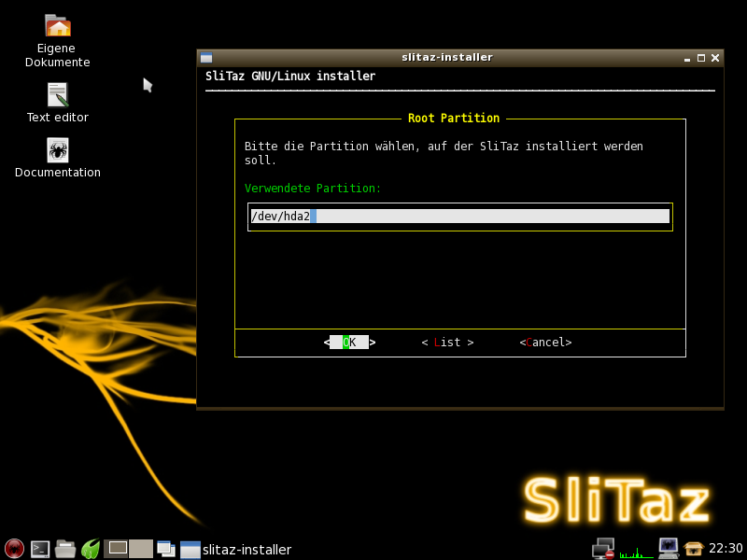Cancel the Root Partition dialog
This screenshot has height=560, width=747.
pyautogui.click(x=545, y=343)
